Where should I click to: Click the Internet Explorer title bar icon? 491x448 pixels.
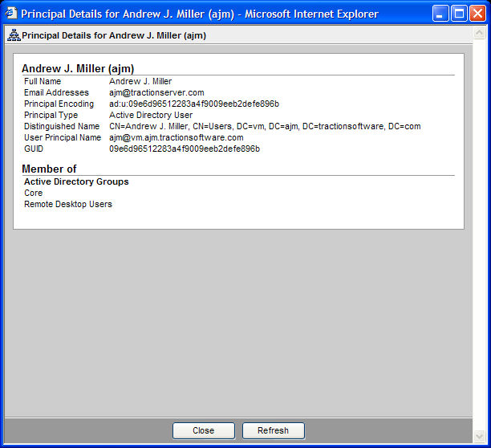pos(11,14)
